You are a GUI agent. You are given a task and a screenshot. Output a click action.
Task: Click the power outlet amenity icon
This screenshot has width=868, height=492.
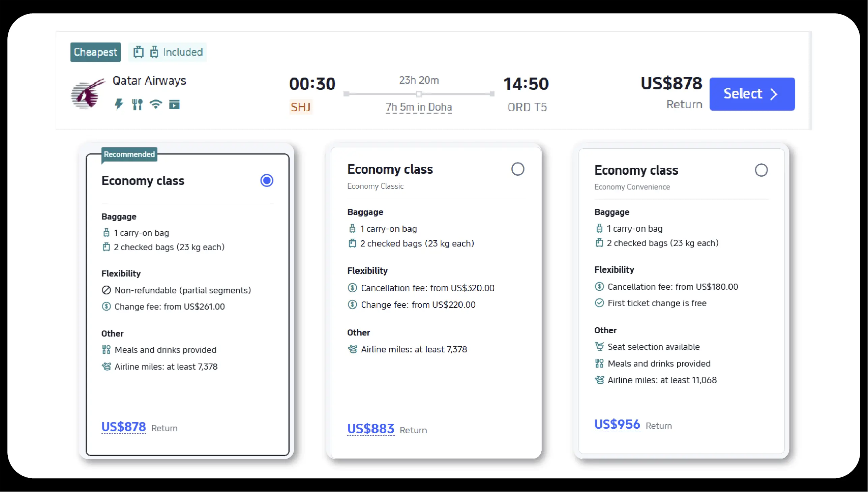pyautogui.click(x=119, y=105)
